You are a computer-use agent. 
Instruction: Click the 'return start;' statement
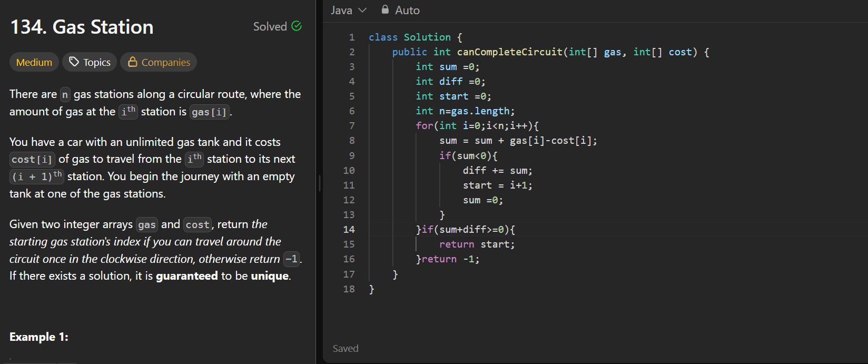[x=477, y=244]
